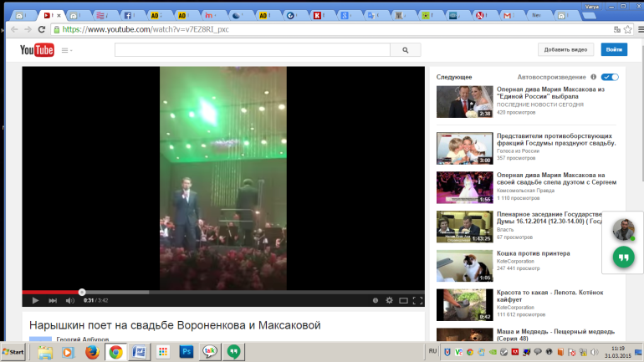Skip to the next video

53,300
